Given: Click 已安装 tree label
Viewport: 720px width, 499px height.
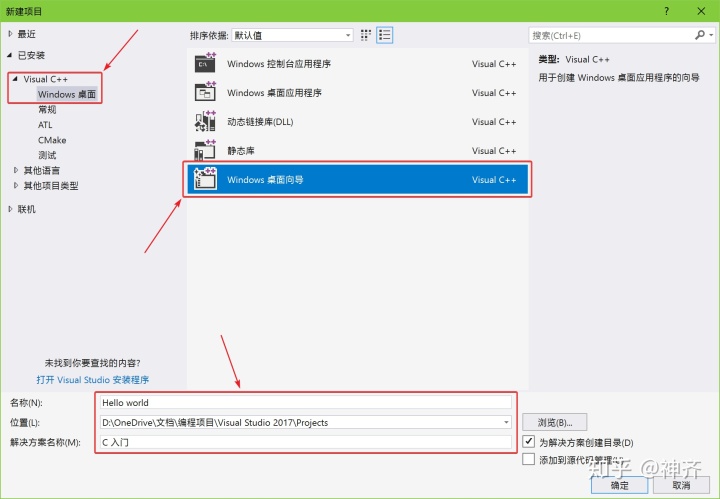Looking at the screenshot, I should pos(31,55).
